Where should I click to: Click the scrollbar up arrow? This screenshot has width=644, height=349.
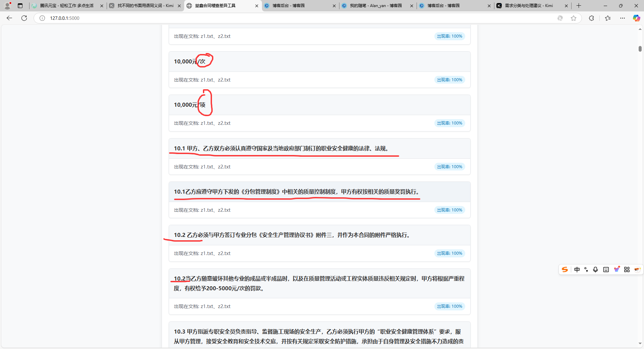[x=640, y=29]
